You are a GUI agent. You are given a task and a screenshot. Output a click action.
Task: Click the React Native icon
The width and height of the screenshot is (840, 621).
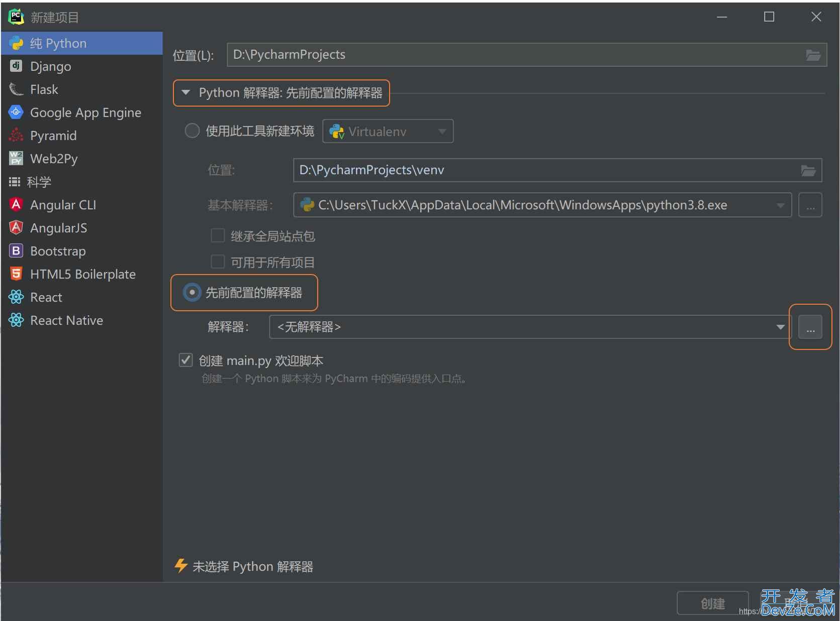coord(16,320)
